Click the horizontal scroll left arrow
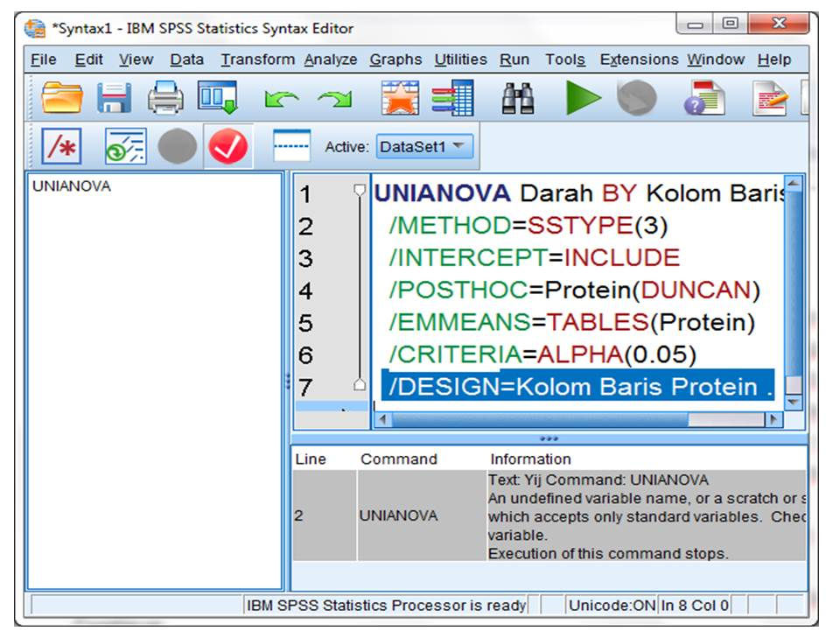This screenshot has height=638, width=840. pos(382,419)
